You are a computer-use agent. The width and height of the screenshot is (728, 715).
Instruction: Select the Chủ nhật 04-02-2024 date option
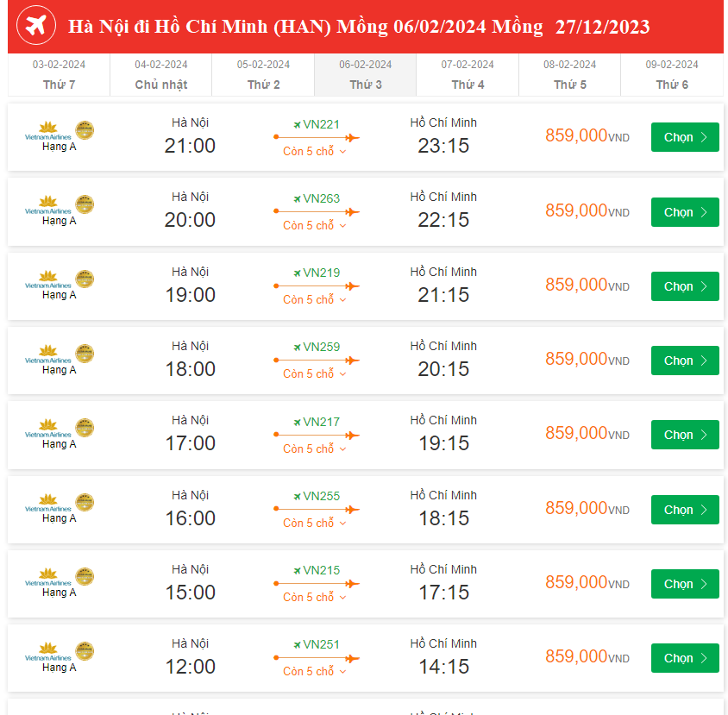[160, 75]
